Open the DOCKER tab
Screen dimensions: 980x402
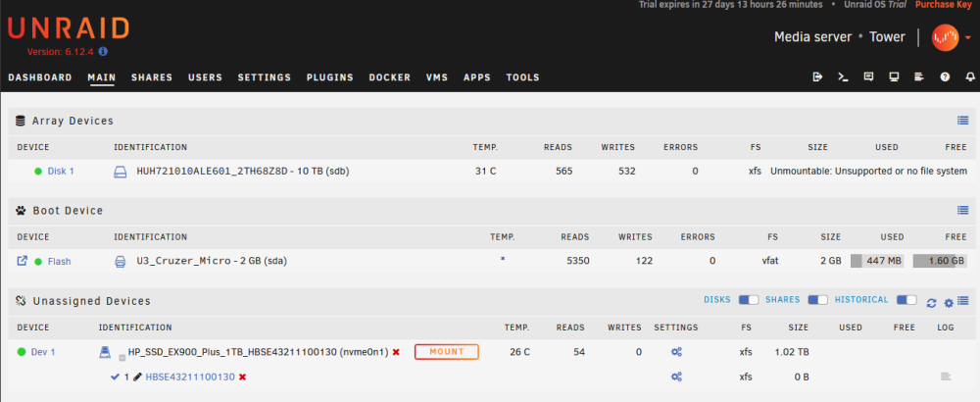(x=390, y=77)
